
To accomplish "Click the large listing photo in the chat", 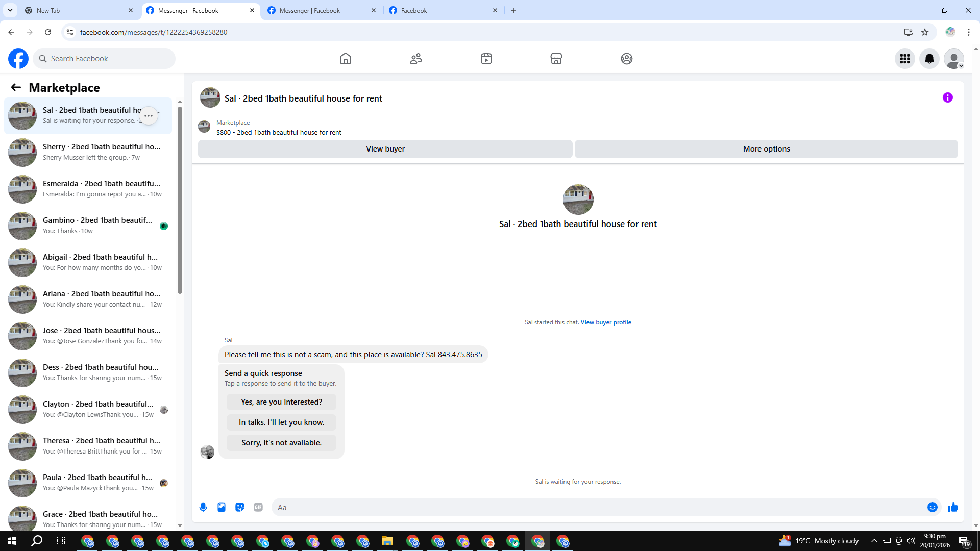I will [578, 199].
